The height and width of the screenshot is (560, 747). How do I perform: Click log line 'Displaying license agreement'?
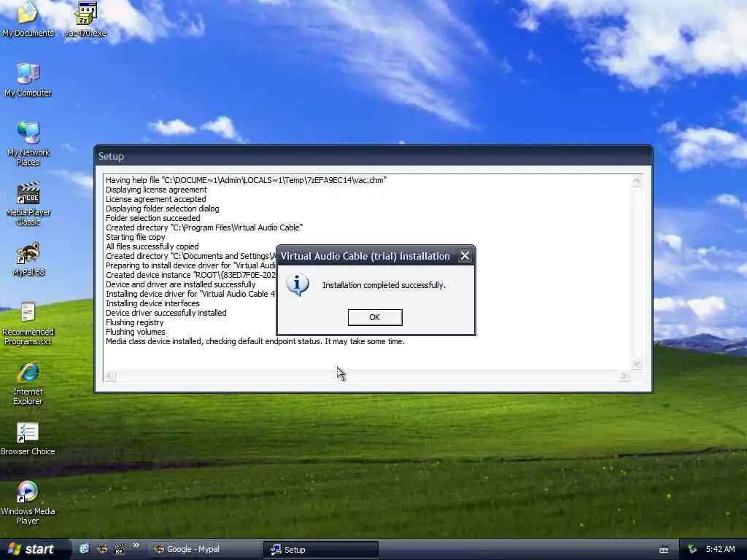[x=156, y=190]
